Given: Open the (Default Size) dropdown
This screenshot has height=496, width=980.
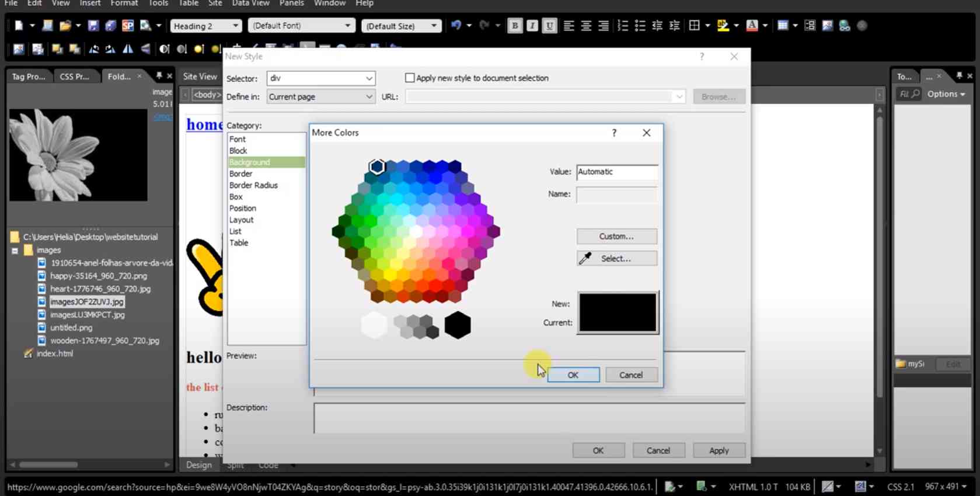Looking at the screenshot, I should pyautogui.click(x=401, y=26).
